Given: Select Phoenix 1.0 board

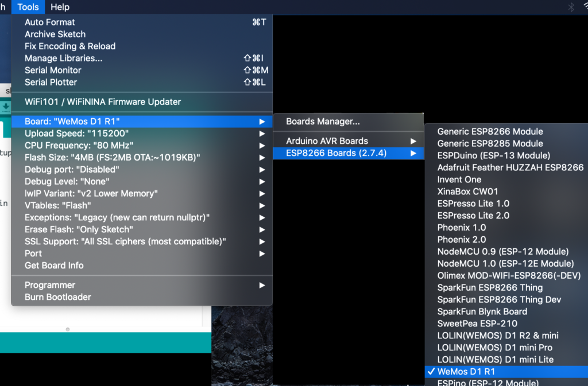Looking at the screenshot, I should tap(506, 227).
